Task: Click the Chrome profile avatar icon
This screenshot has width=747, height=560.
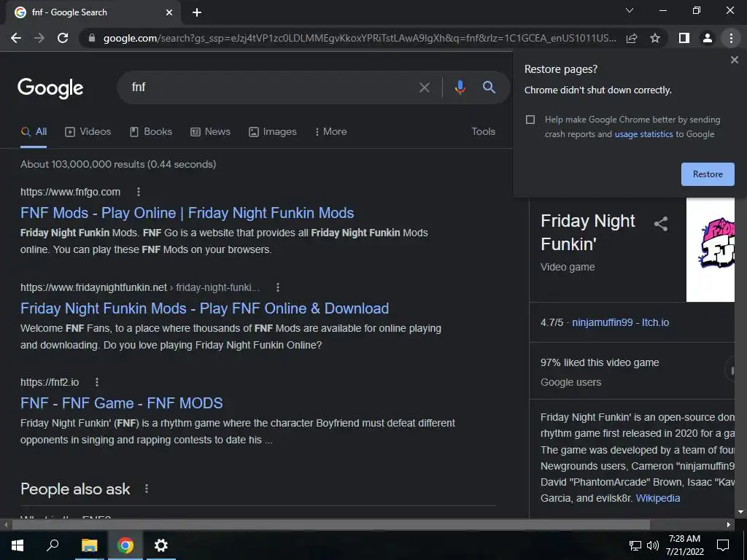Action: pos(708,38)
